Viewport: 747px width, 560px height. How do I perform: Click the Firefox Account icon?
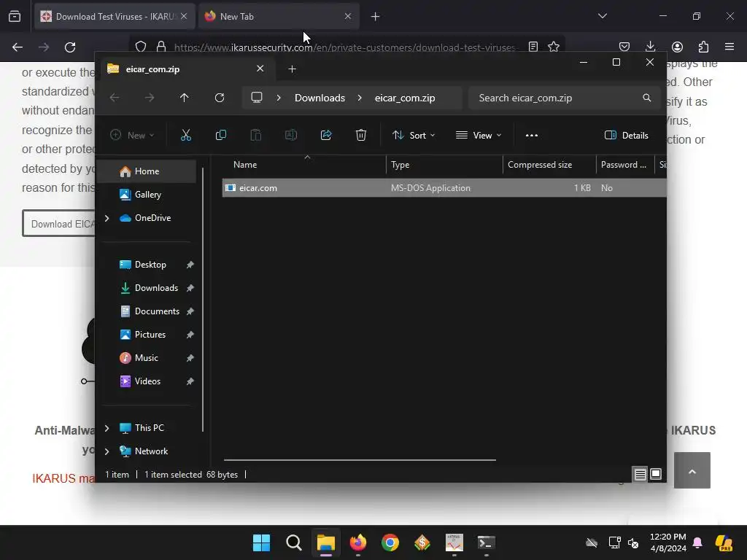pos(677,47)
